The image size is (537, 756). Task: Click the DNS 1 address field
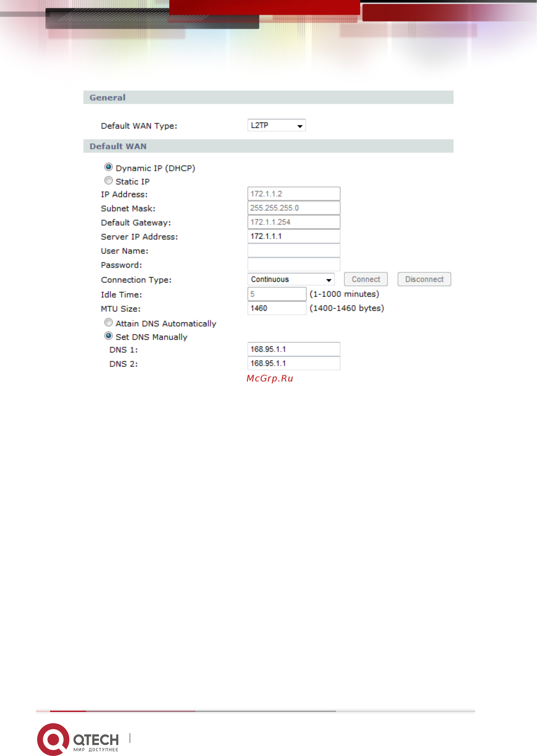[294, 349]
